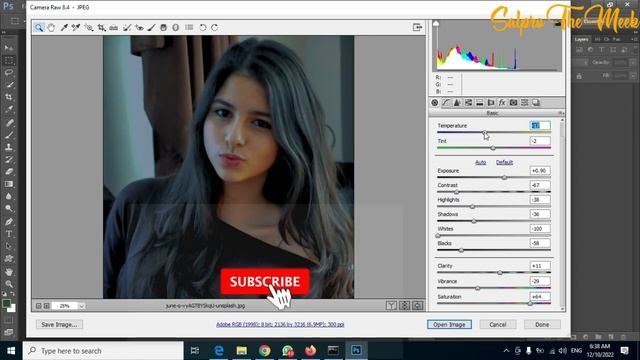Open the zoom level dropdown
640x360 pixels.
pos(81,306)
